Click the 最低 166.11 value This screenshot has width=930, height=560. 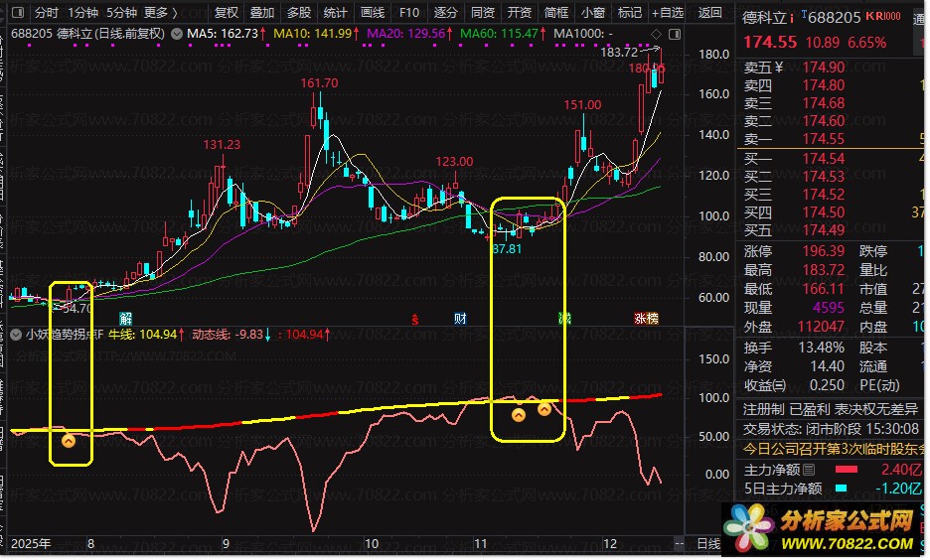824,289
